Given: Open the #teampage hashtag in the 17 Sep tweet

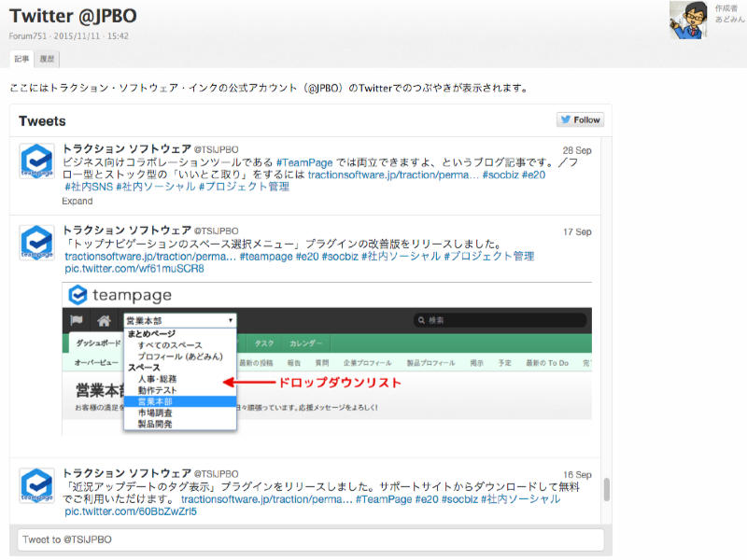Looking at the screenshot, I should 266,256.
